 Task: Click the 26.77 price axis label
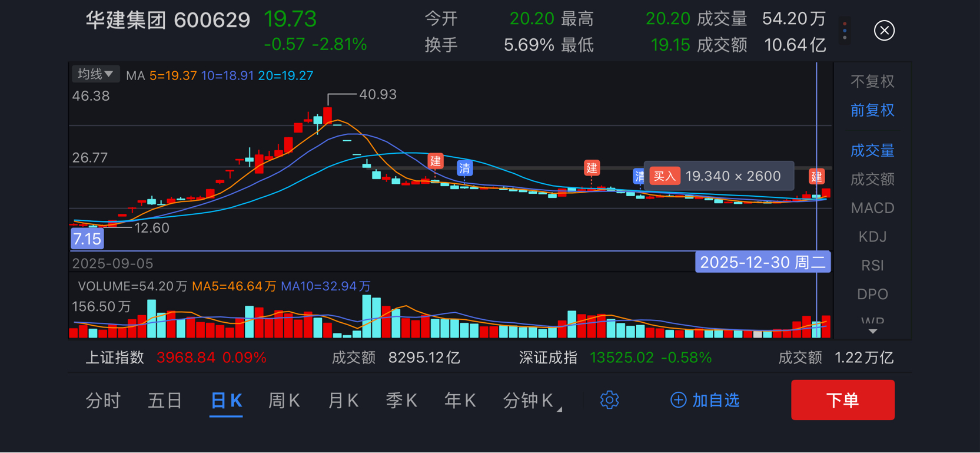point(90,157)
